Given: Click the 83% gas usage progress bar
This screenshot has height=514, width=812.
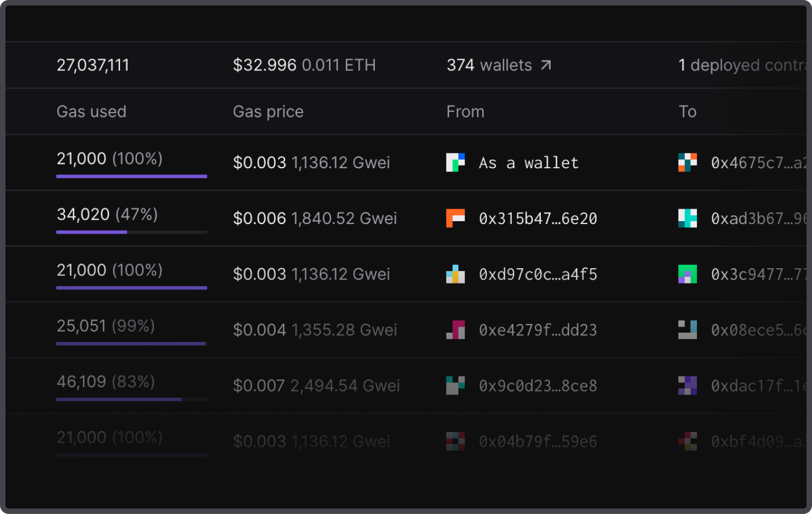Looking at the screenshot, I should pos(132,399).
